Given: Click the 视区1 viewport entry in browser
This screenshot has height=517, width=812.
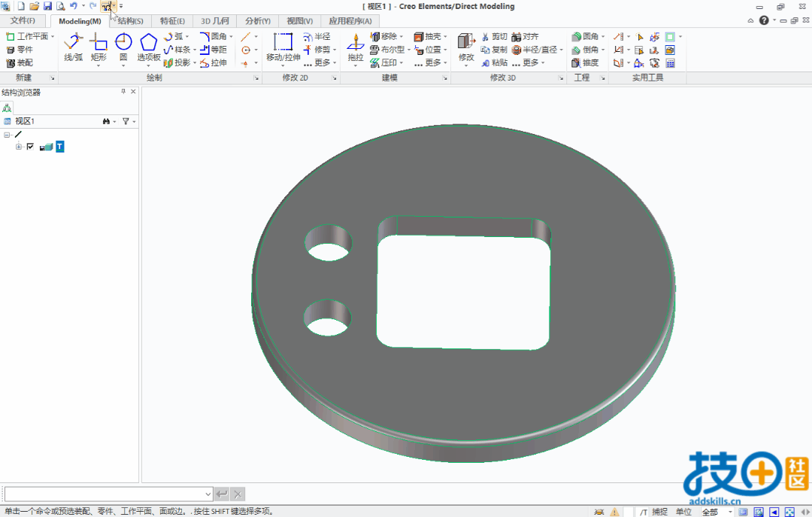Looking at the screenshot, I should (24, 121).
